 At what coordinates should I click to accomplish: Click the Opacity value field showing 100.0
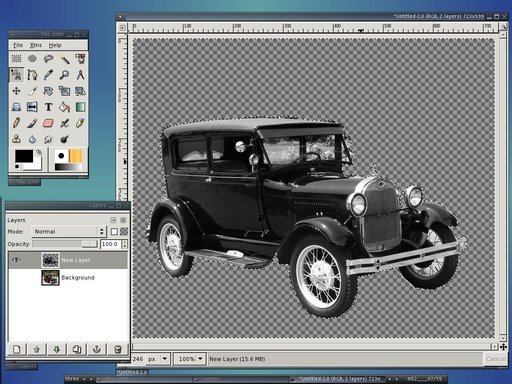tap(111, 244)
